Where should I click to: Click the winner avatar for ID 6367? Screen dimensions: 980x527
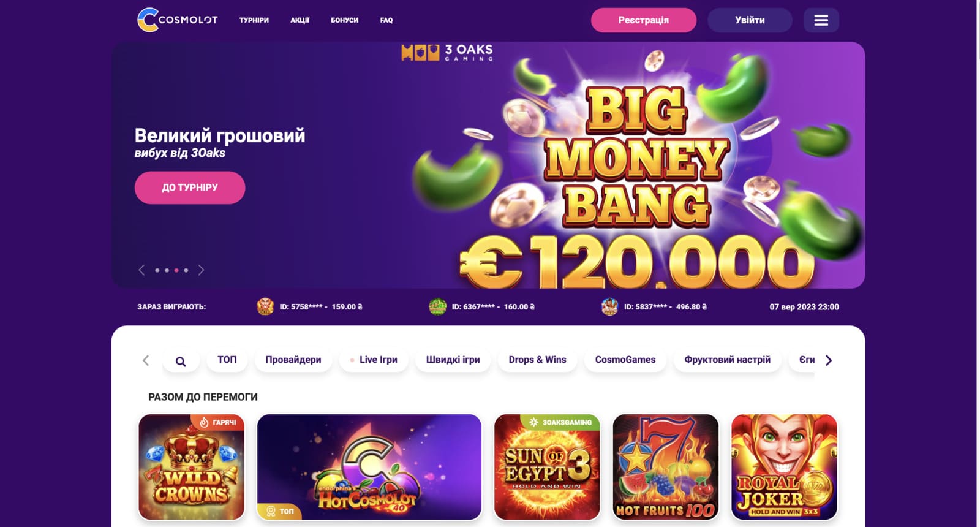tap(437, 306)
